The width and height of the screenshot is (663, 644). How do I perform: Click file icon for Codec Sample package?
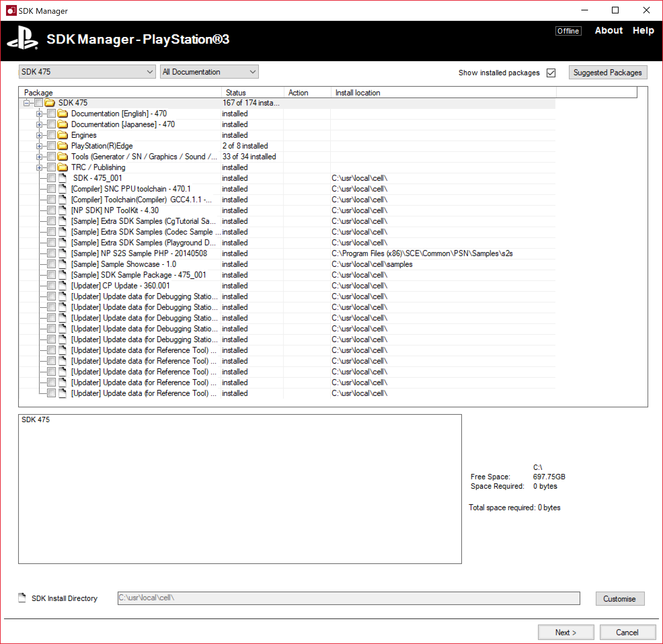pos(62,232)
